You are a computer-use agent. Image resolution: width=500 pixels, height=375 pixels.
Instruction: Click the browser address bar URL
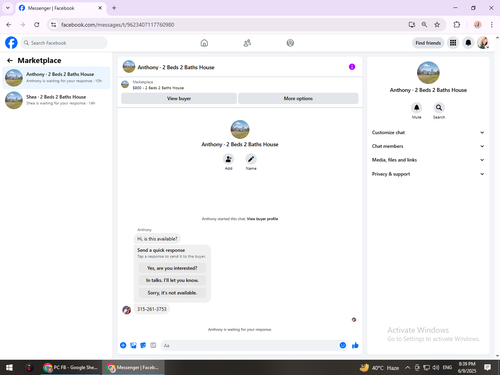coord(118,25)
